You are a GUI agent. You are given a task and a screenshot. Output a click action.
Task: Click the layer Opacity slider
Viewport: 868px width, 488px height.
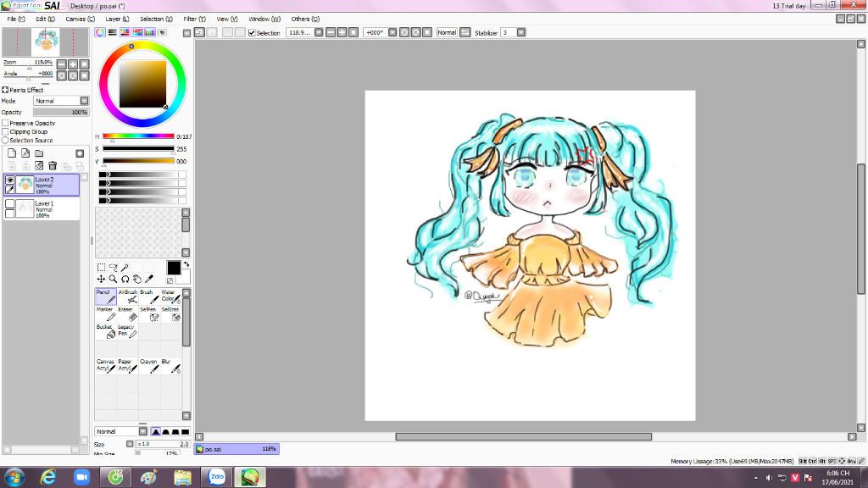(60, 112)
